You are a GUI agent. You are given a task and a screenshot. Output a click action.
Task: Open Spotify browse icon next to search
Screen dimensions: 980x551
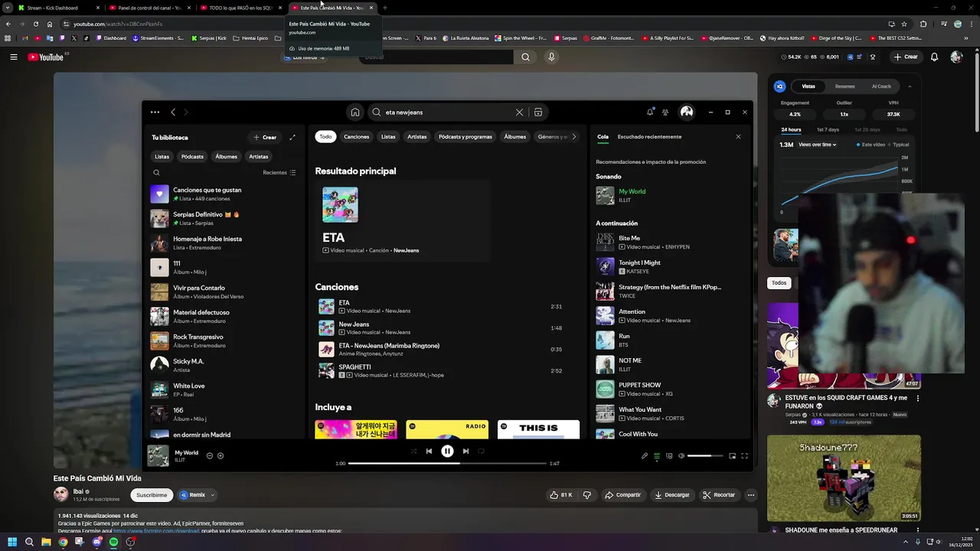[538, 112]
